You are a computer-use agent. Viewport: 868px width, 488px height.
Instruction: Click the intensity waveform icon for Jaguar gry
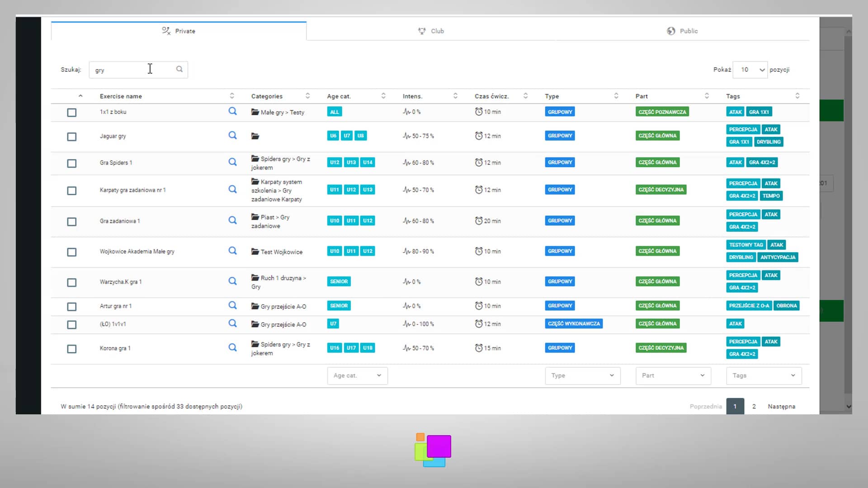tap(406, 136)
